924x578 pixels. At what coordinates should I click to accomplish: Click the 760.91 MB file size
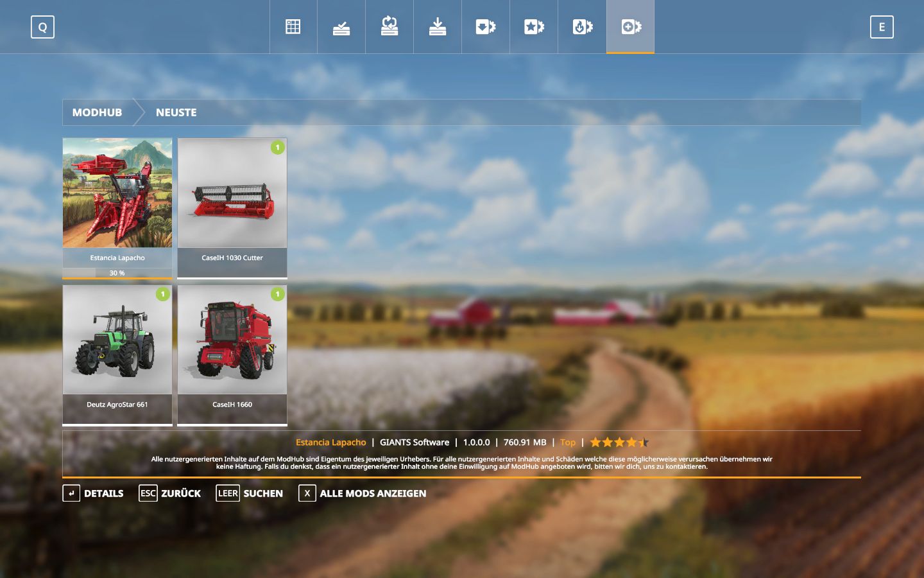point(525,442)
